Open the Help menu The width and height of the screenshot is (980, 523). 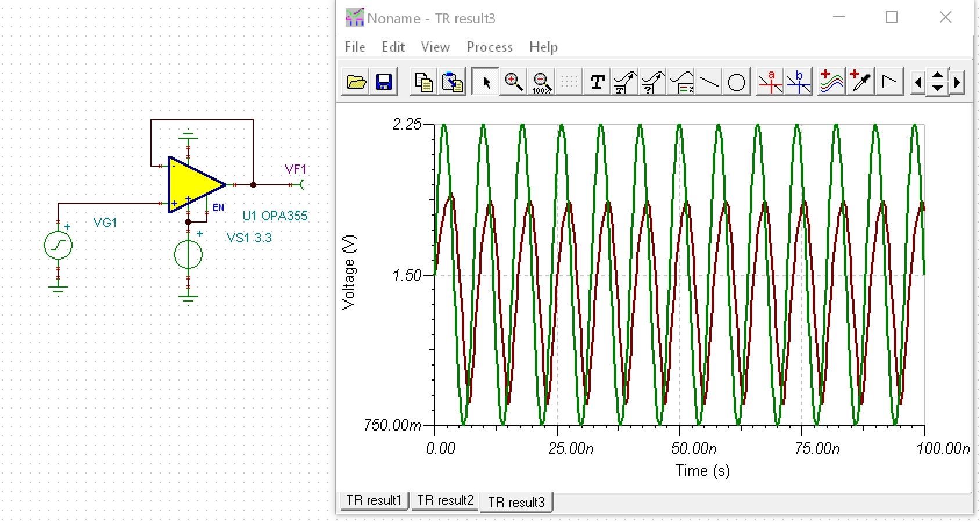pos(543,47)
